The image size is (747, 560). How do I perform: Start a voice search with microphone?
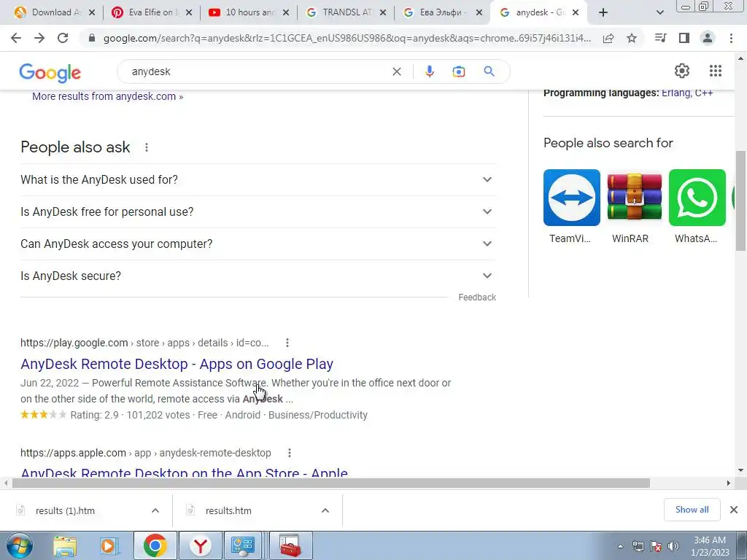(x=429, y=71)
